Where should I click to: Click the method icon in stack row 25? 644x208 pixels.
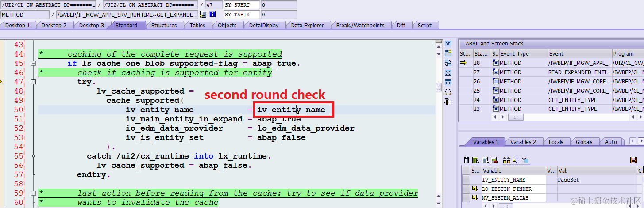coord(495,91)
